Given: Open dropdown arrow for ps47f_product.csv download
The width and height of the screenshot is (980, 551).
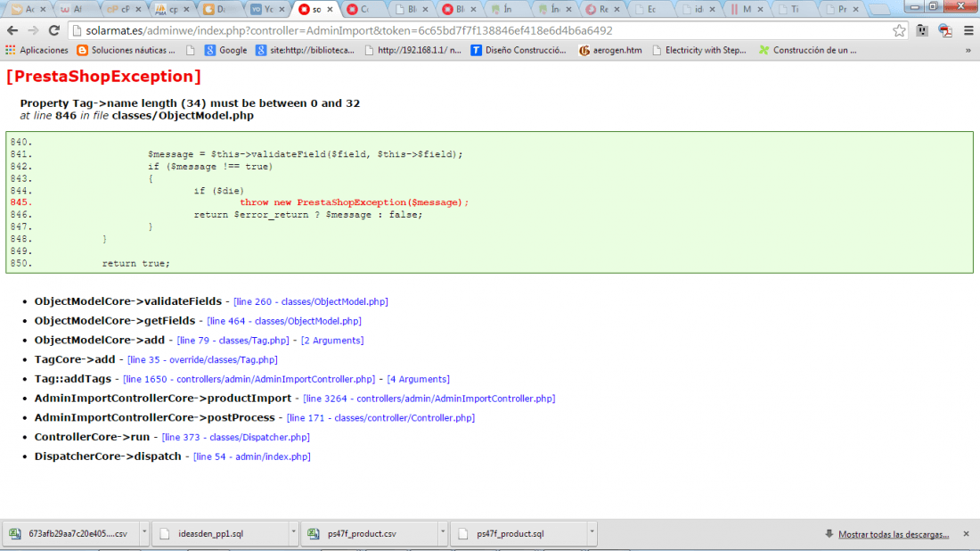Looking at the screenshot, I should (443, 533).
